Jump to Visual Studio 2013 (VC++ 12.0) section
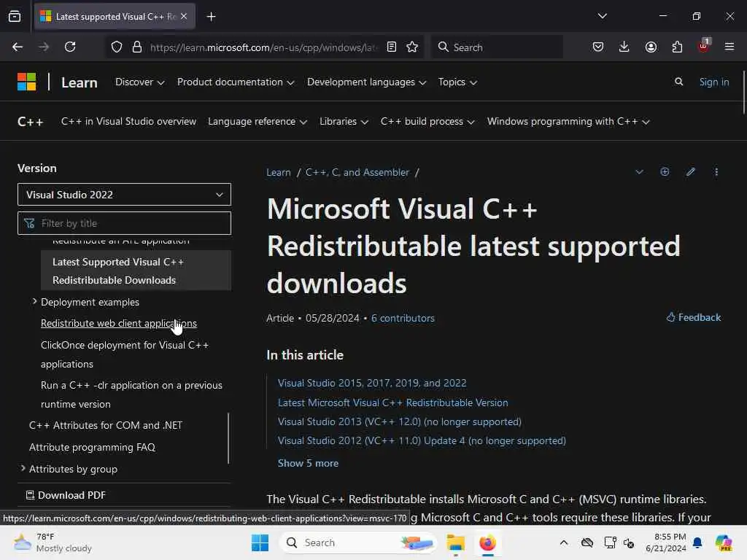 click(400, 421)
